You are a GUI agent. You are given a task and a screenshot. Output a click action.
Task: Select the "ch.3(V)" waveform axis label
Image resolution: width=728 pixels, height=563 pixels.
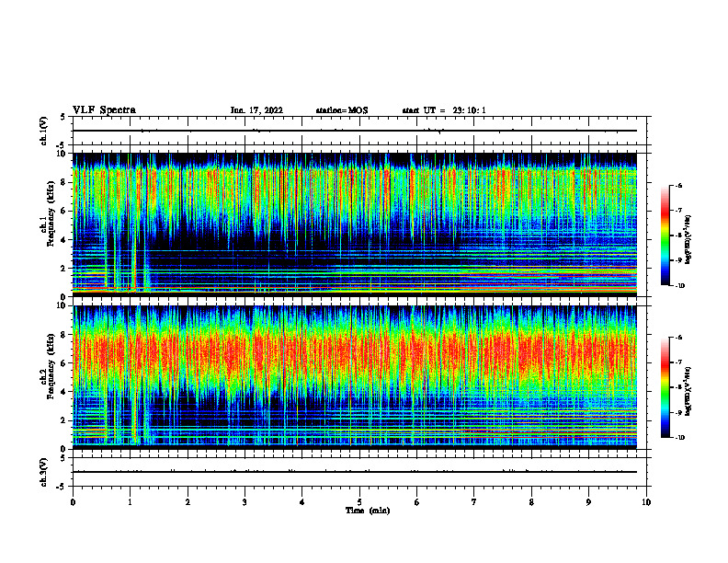(x=44, y=472)
